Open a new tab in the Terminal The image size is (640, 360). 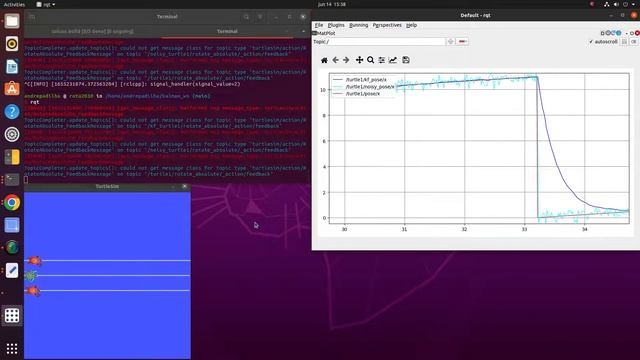coord(32,17)
